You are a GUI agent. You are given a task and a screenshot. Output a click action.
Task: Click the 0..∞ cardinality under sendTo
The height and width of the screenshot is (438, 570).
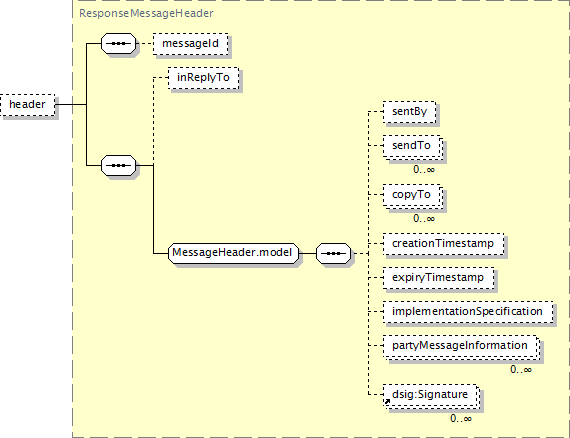pyautogui.click(x=424, y=170)
